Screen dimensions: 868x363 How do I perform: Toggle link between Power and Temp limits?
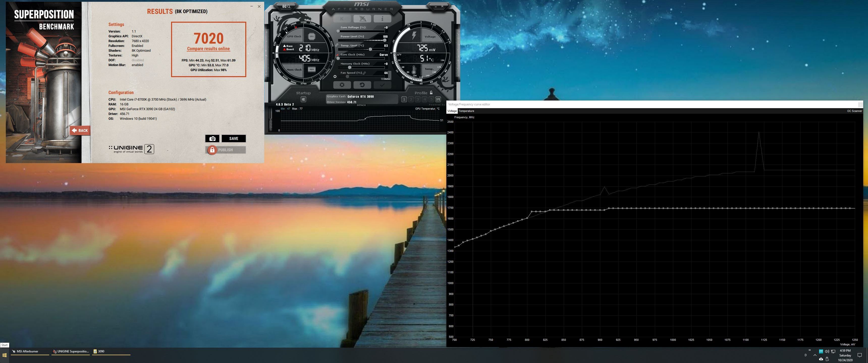(x=337, y=45)
